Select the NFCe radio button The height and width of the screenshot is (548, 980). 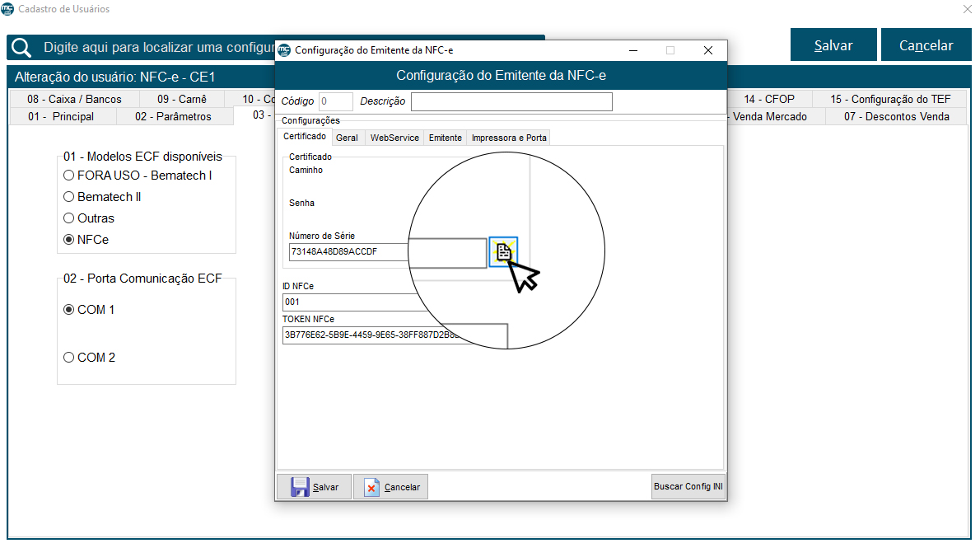pos(69,240)
